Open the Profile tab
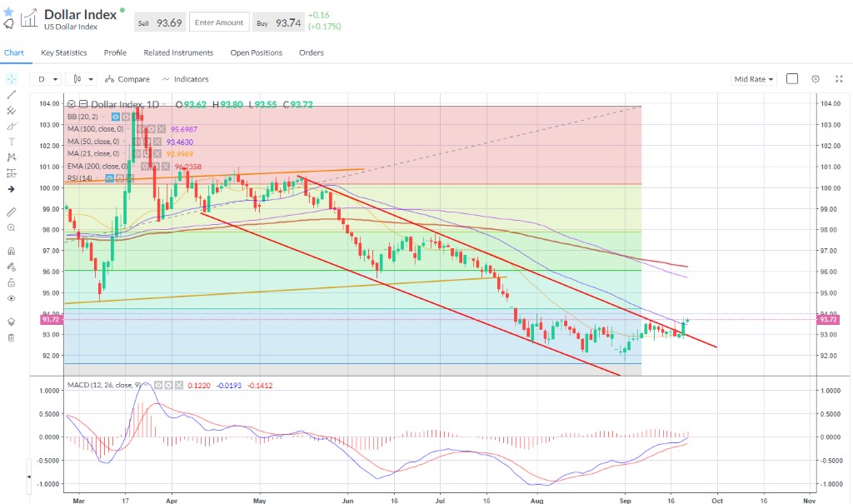The image size is (853, 504). pos(115,52)
